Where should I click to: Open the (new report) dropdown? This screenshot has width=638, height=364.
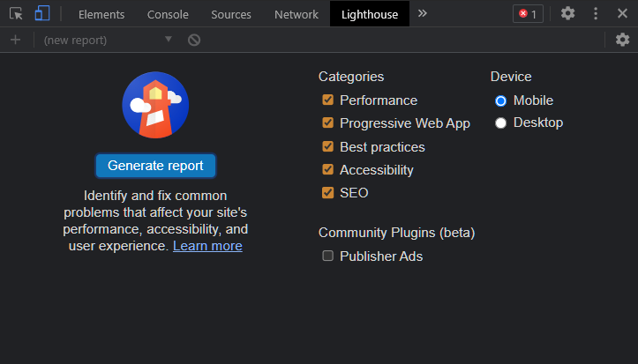point(108,40)
